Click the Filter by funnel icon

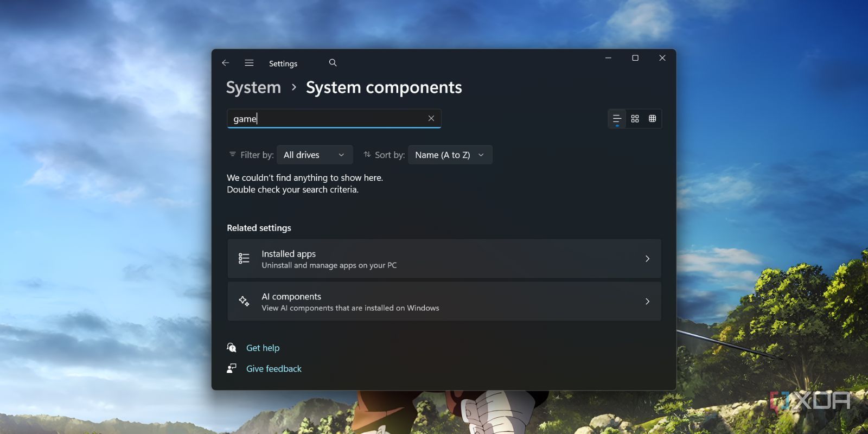[x=233, y=155]
